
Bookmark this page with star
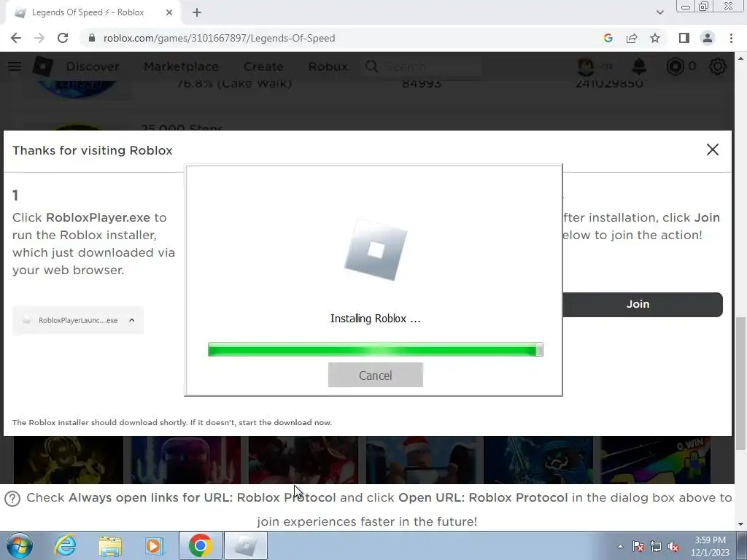coord(655,38)
